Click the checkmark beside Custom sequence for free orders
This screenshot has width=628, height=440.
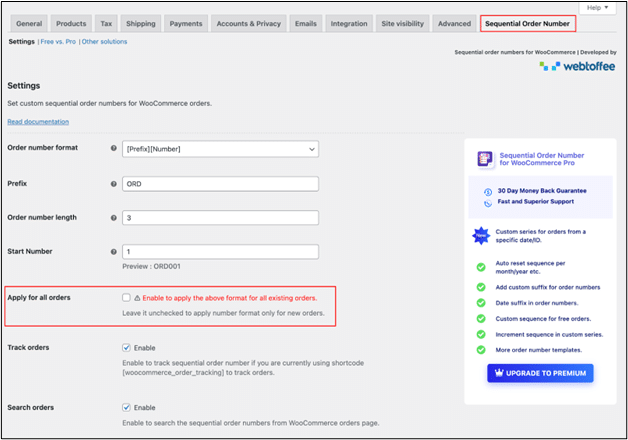[481, 319]
